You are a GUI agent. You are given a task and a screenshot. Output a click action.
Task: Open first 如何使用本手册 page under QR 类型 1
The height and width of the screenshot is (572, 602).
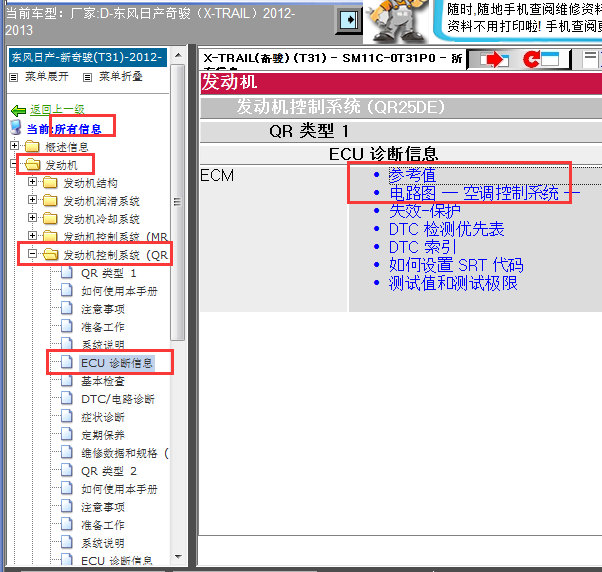pos(119,291)
